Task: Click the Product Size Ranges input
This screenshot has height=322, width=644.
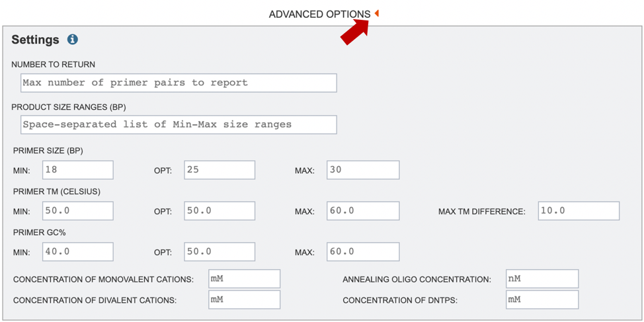Action: (179, 124)
